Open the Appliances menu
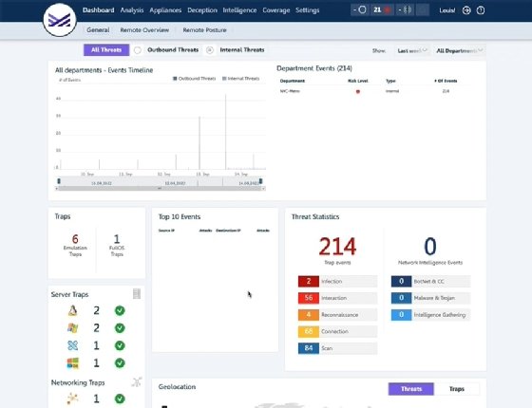The width and height of the screenshot is (532, 408). pos(165,10)
